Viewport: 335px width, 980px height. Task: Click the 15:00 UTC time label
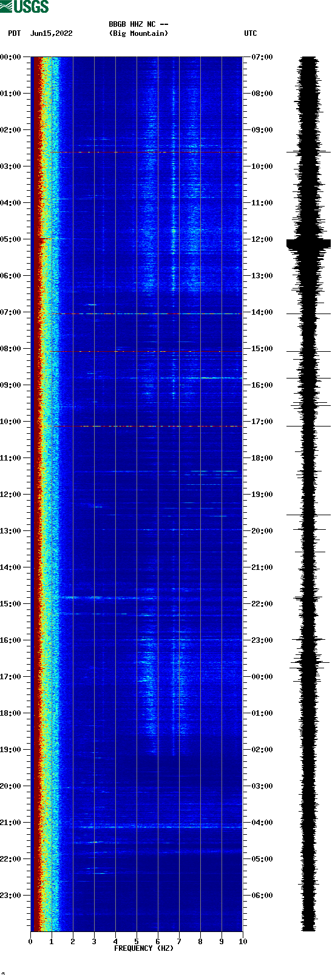coord(262,349)
